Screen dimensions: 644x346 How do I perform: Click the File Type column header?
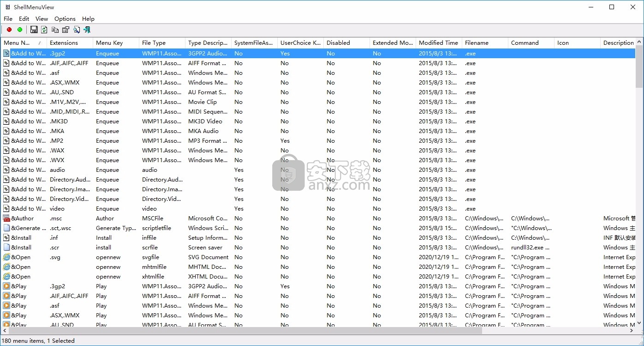[161, 42]
